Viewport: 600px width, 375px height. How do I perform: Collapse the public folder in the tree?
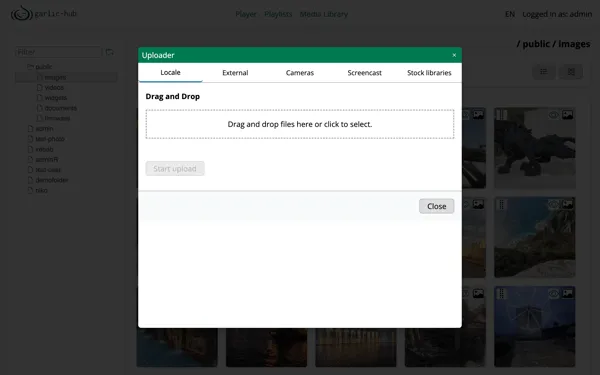pos(30,67)
